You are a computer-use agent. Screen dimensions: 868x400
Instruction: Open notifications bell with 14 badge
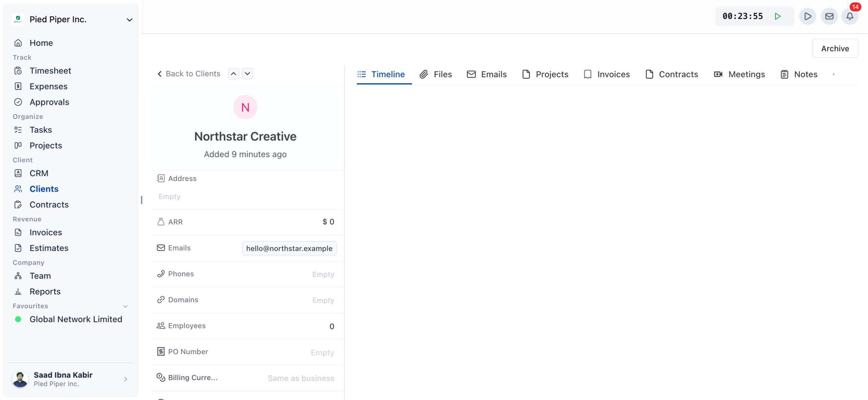[x=850, y=16]
